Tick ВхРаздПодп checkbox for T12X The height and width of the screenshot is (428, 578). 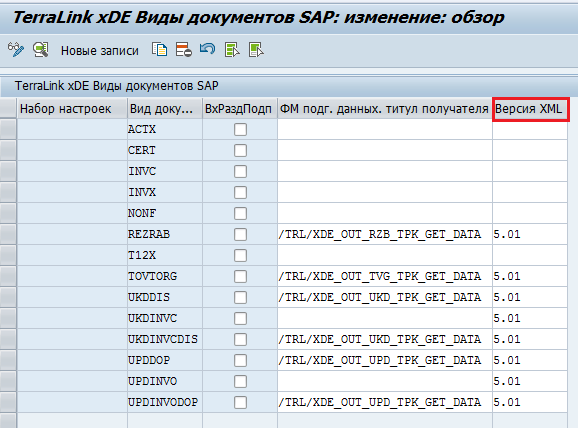coord(240,255)
